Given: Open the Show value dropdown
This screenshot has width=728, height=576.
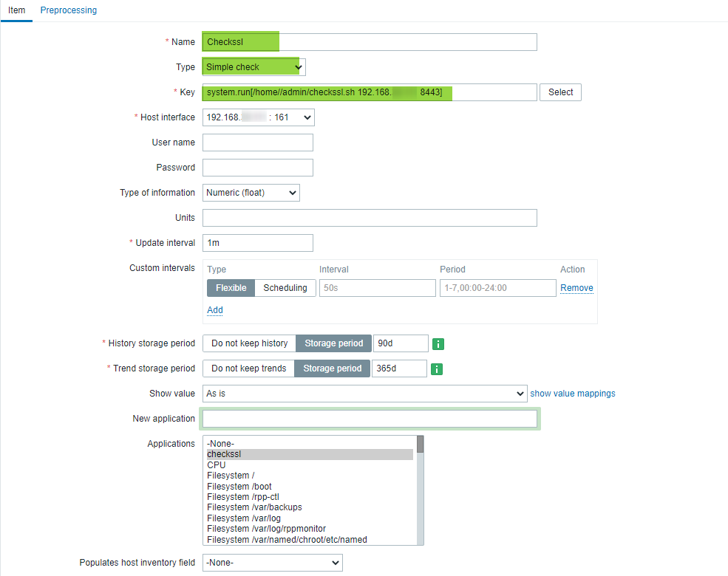Looking at the screenshot, I should pyautogui.click(x=364, y=394).
